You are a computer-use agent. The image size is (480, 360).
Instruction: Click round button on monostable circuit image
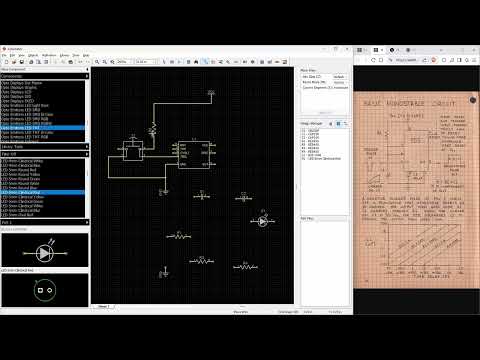point(473,100)
